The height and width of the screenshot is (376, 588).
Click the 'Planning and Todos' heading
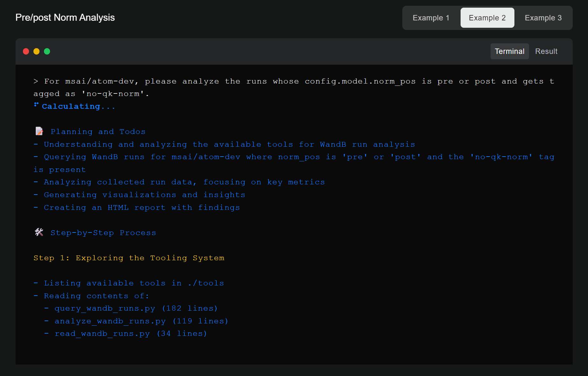click(x=98, y=132)
